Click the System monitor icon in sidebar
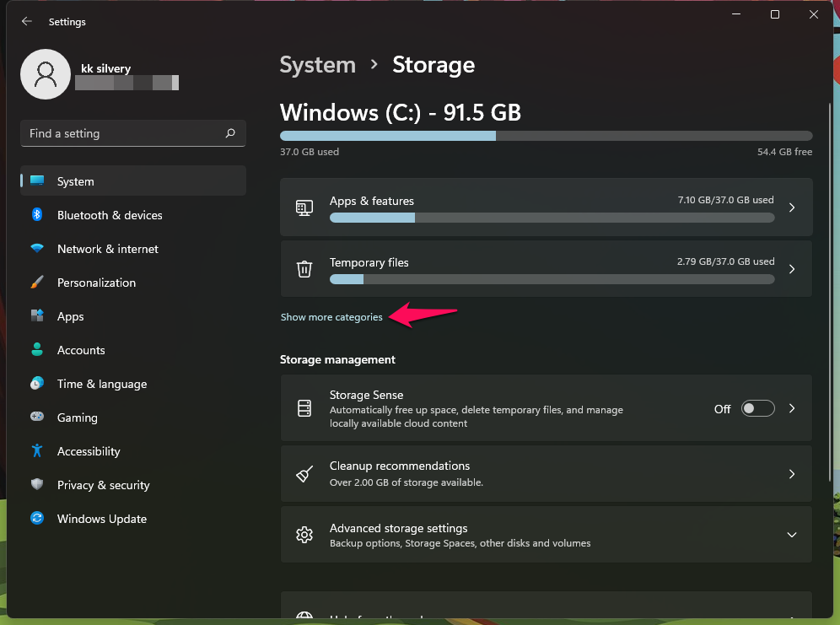The image size is (840, 625). click(x=37, y=180)
